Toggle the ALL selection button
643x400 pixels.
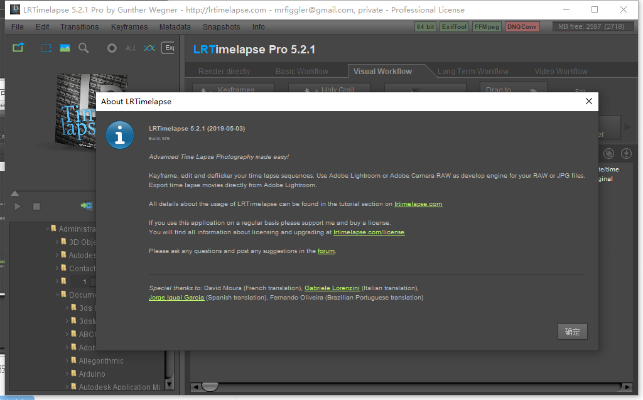(128, 47)
